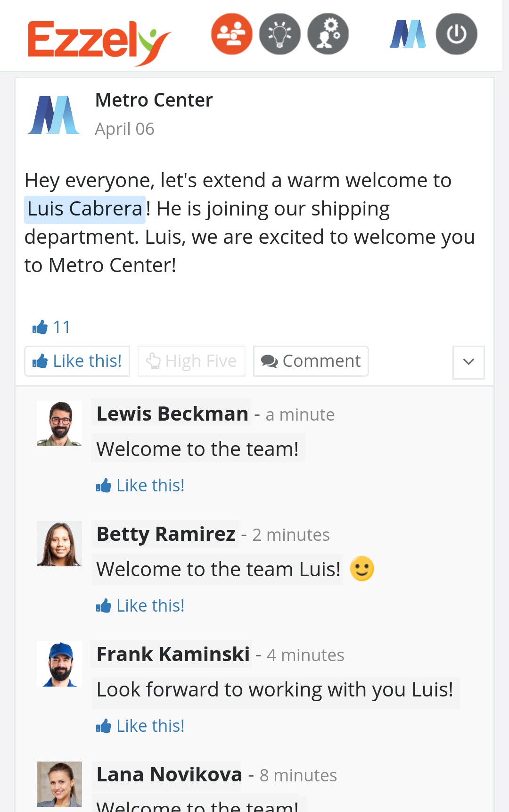
Task: Click Metro Center post avatar logo
Action: (x=54, y=115)
